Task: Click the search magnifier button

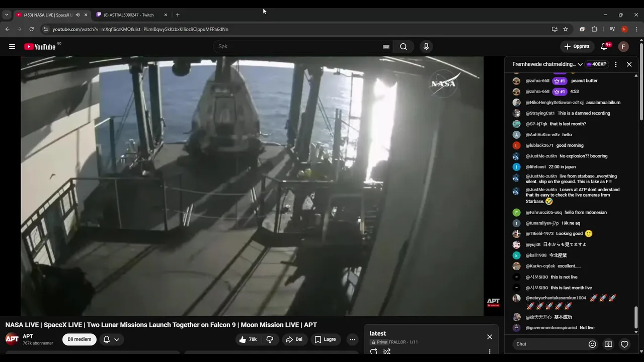Action: (x=404, y=47)
